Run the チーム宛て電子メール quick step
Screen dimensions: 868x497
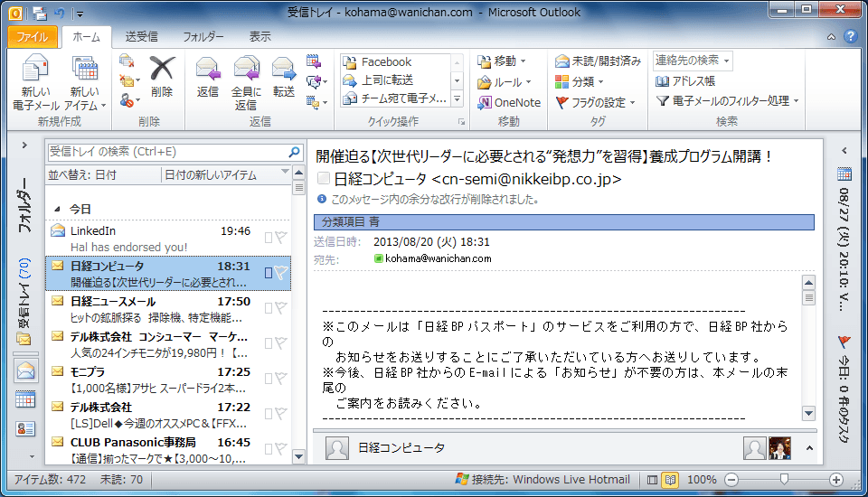pos(395,98)
